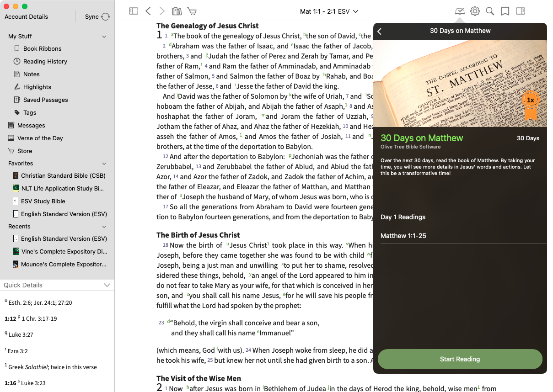
Task: Click the search magnifier icon
Action: click(x=490, y=11)
